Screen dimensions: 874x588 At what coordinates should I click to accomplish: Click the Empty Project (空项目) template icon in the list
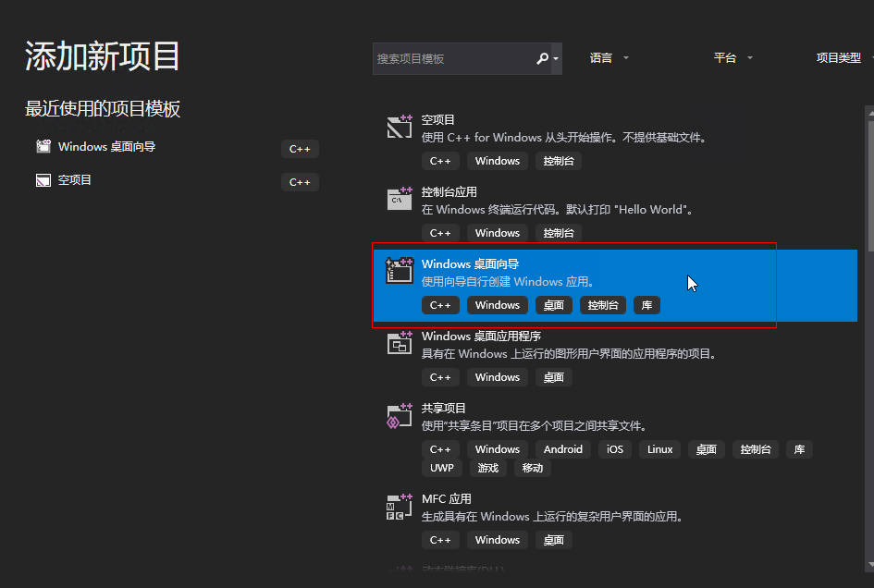[400, 127]
